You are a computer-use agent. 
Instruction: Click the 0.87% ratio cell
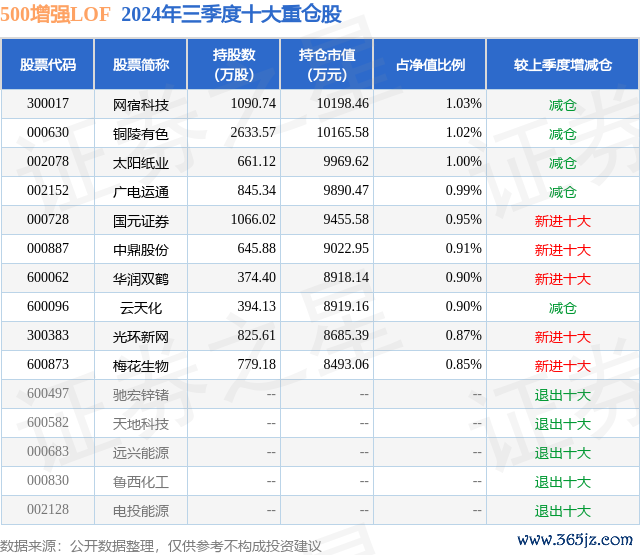coord(464,335)
